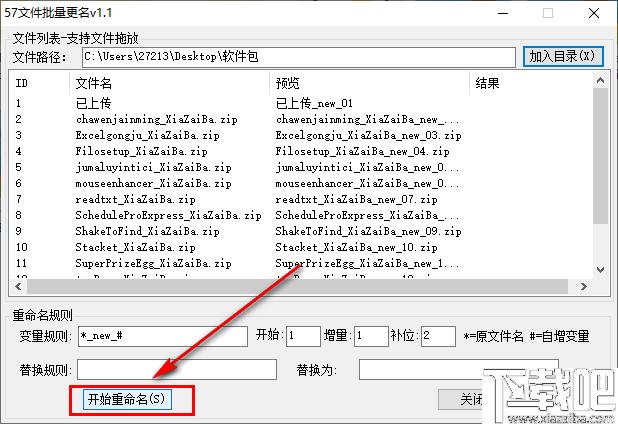Focus the 替换为 input field

click(x=459, y=370)
